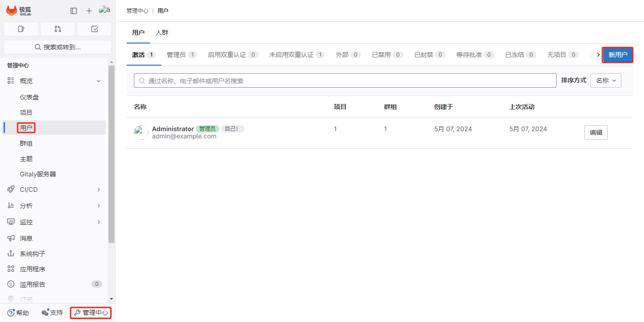The width and height of the screenshot is (644, 322).
Task: Select the 未启用双重认证 filter tab
Action: [x=292, y=54]
